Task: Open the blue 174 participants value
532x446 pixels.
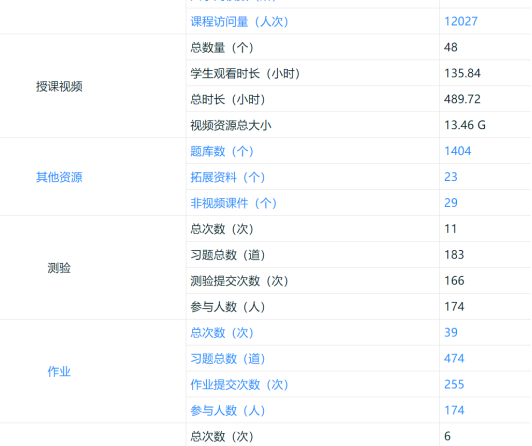Action: pos(454,410)
